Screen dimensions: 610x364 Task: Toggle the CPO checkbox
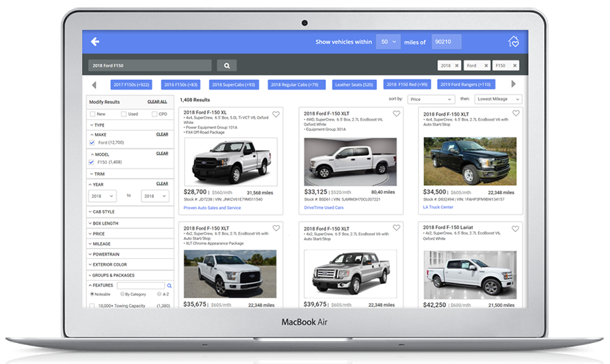(155, 114)
